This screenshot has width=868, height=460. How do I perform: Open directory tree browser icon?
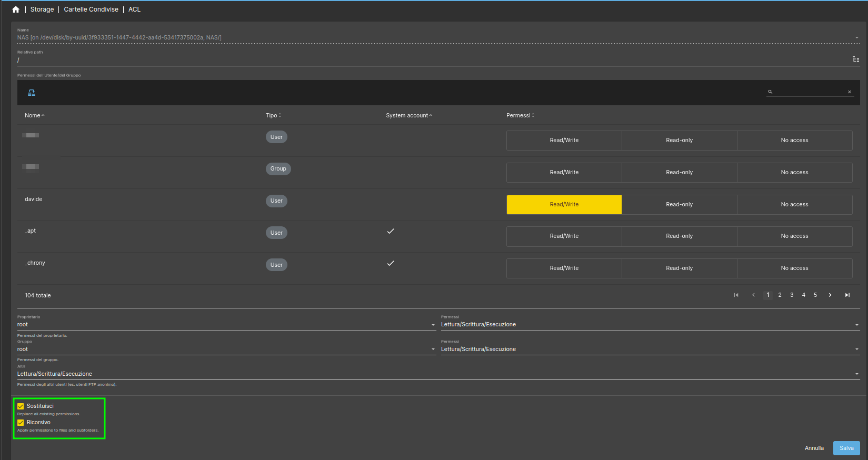tap(856, 59)
